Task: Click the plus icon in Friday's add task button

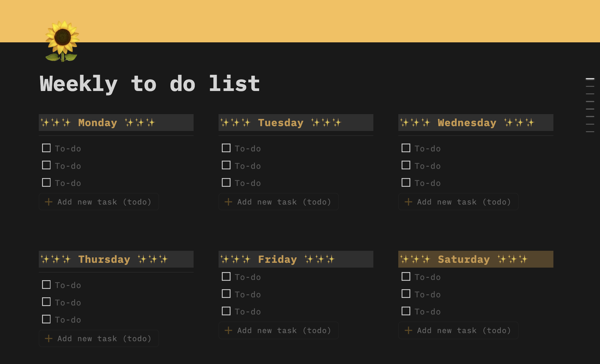Action: (x=228, y=330)
